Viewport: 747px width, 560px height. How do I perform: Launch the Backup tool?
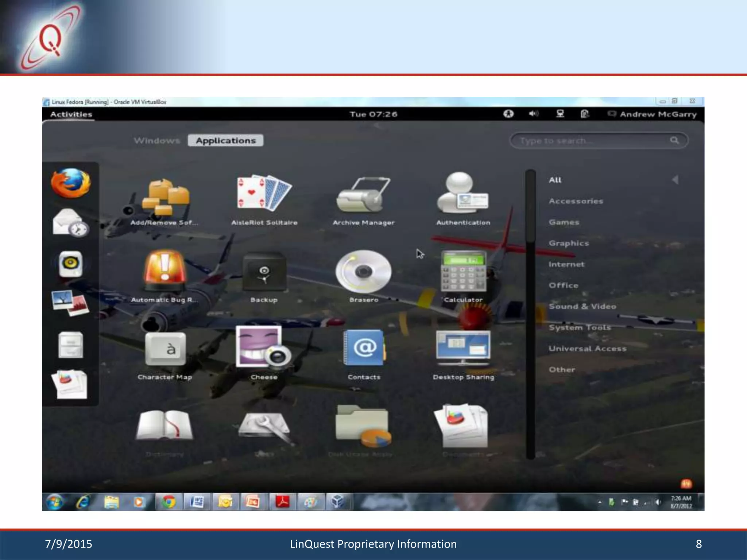[x=264, y=272]
